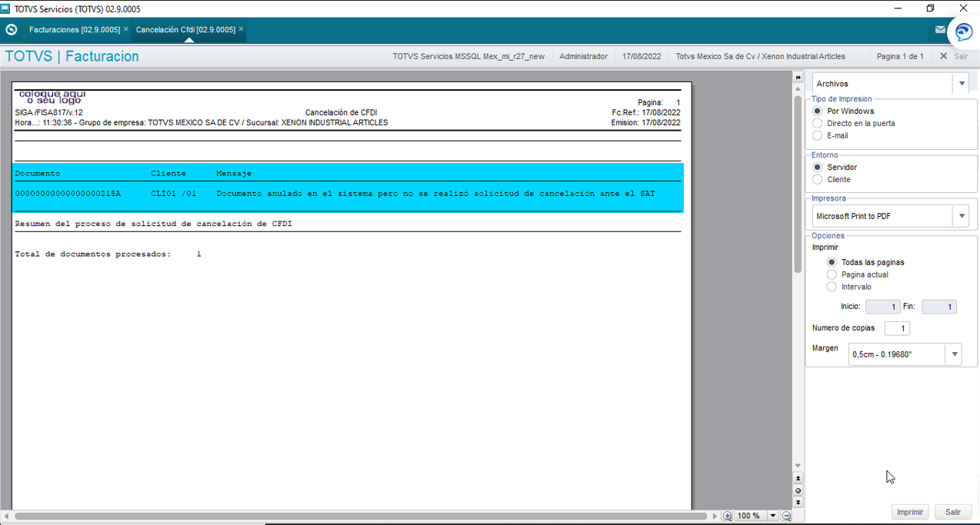Click the Imprimir button
Screen dimensions: 980x525
click(x=910, y=512)
